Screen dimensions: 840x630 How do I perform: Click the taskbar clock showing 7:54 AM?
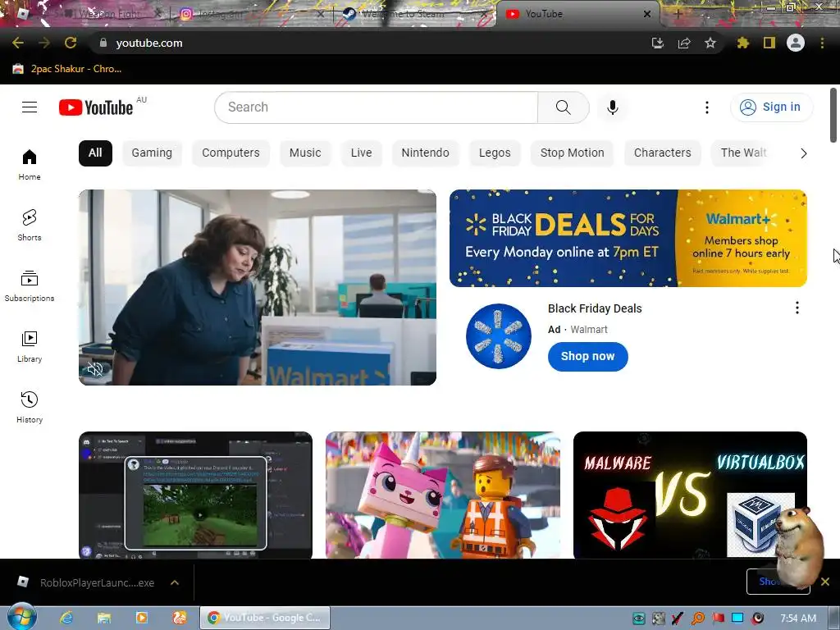coord(798,619)
